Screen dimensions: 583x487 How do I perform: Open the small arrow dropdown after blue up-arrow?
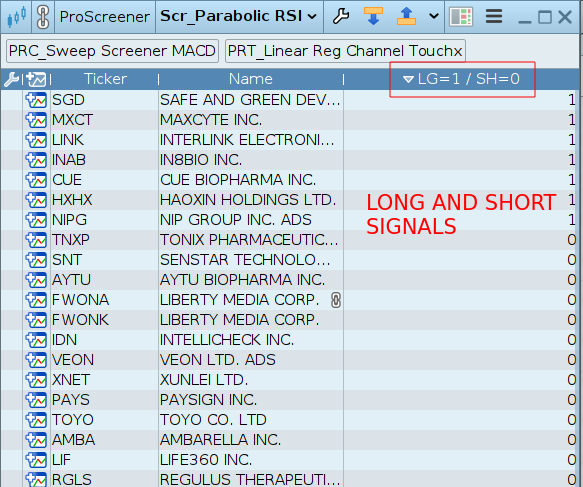pos(433,16)
